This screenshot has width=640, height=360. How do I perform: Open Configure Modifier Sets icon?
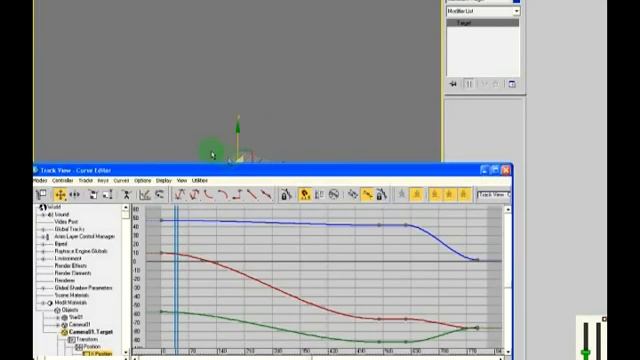tap(512, 84)
